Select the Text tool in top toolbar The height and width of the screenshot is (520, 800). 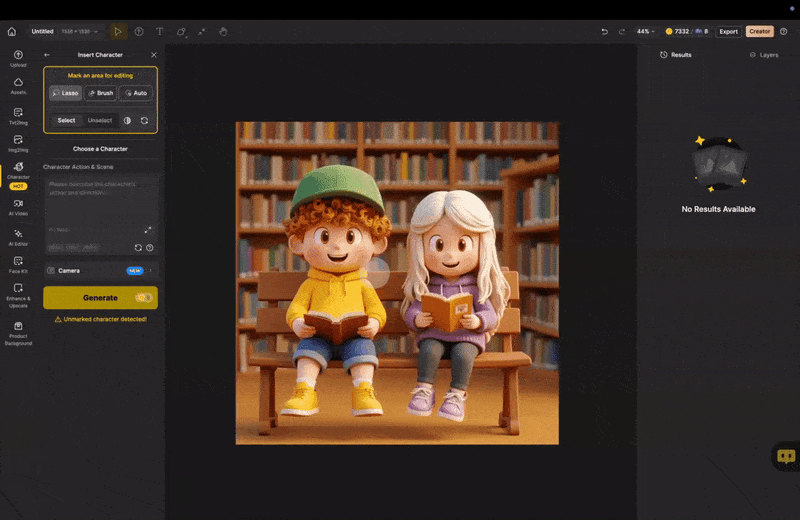(x=159, y=31)
